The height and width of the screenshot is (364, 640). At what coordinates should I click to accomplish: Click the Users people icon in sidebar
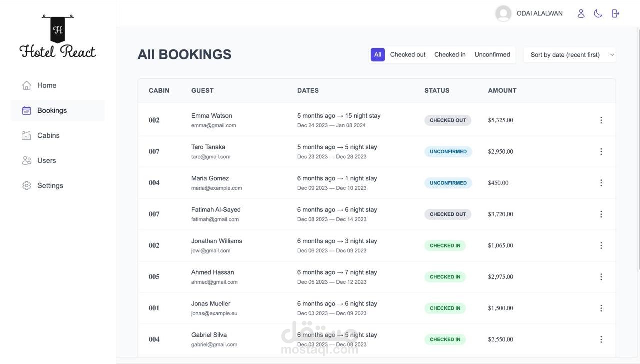click(27, 160)
